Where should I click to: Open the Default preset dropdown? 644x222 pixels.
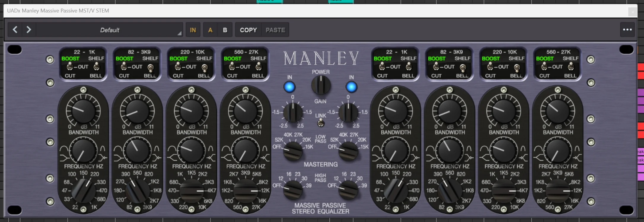point(110,30)
